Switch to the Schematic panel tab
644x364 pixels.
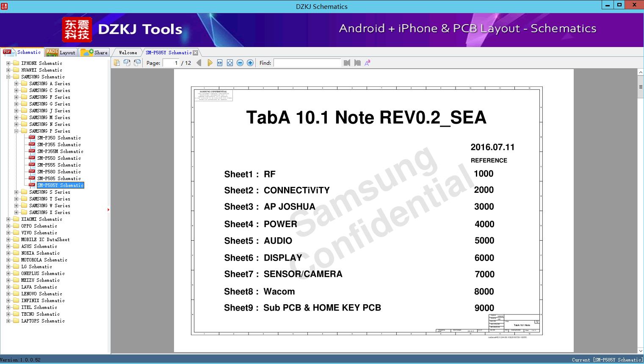click(22, 52)
